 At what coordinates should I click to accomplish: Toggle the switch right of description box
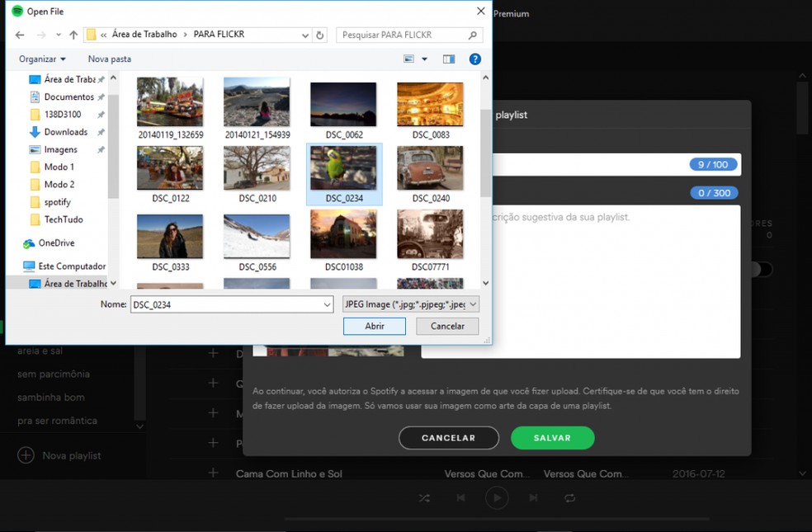coord(763,270)
